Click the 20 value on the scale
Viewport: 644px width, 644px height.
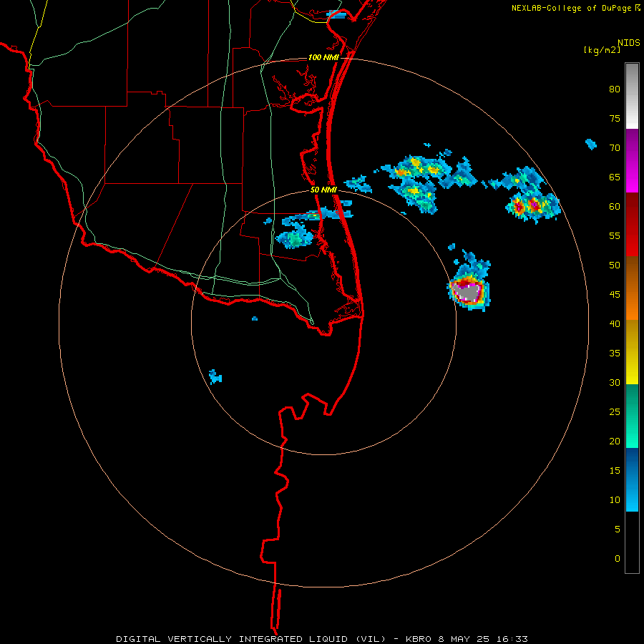tap(615, 441)
